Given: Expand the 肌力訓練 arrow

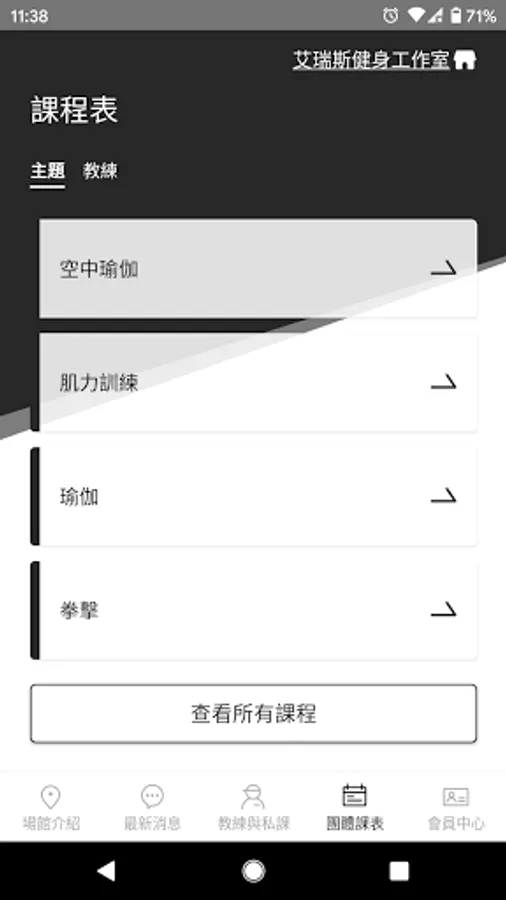Looking at the screenshot, I should [443, 382].
